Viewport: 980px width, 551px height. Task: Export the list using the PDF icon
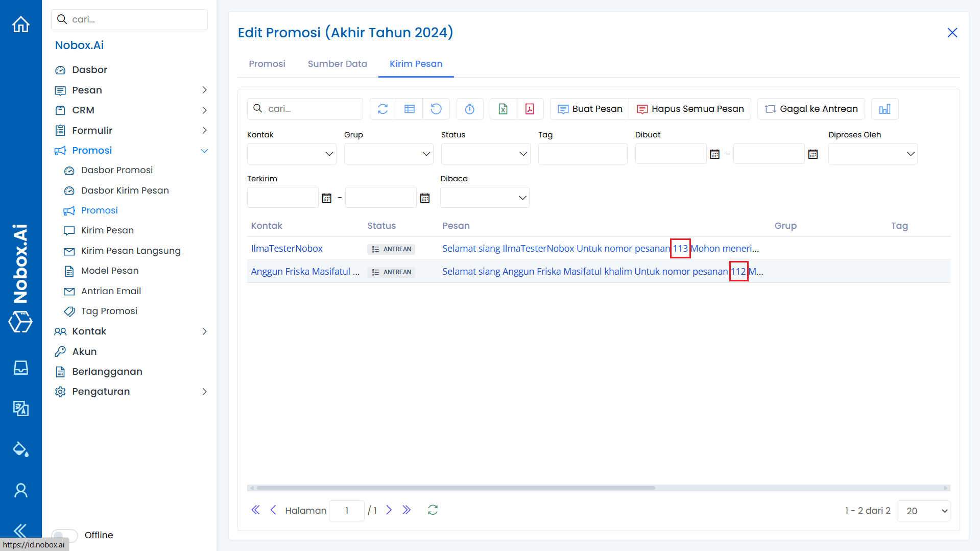click(530, 109)
